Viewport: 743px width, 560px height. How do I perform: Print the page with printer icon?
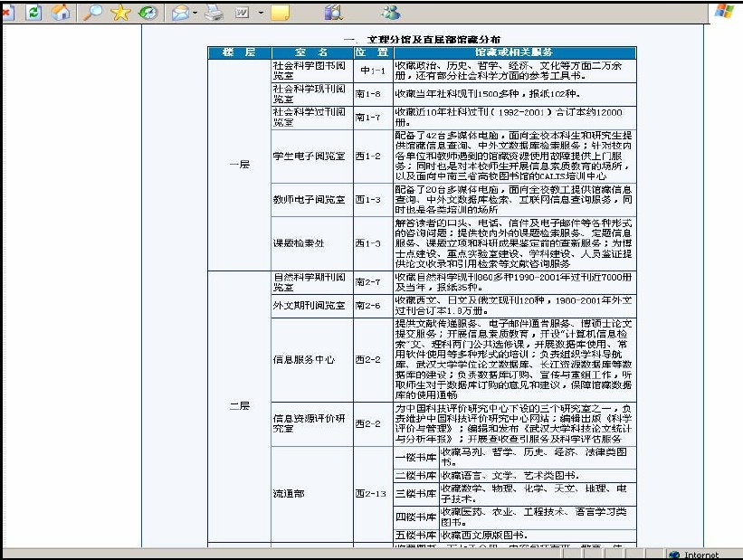click(x=214, y=13)
